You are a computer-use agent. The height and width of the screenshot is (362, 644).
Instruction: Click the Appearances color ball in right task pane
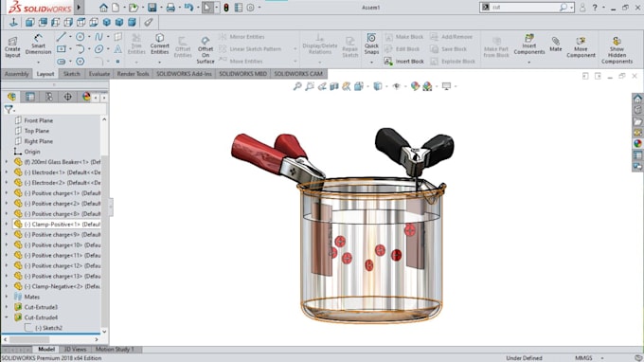point(637,143)
